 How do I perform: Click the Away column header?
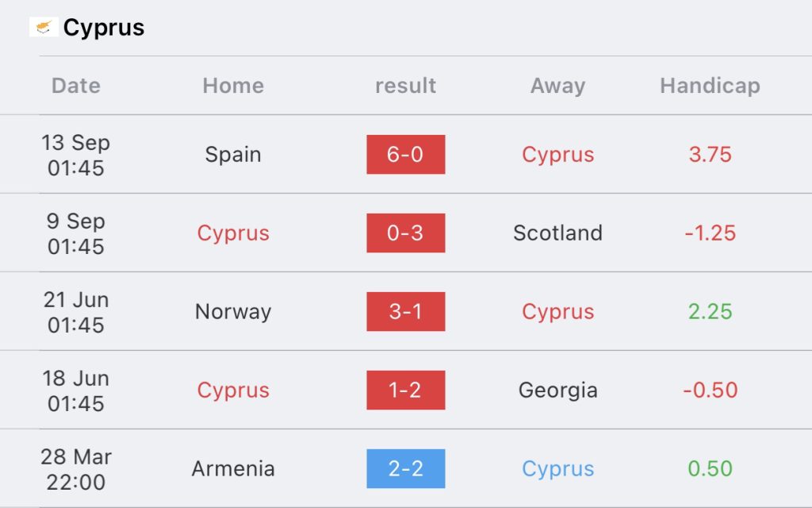coord(557,86)
